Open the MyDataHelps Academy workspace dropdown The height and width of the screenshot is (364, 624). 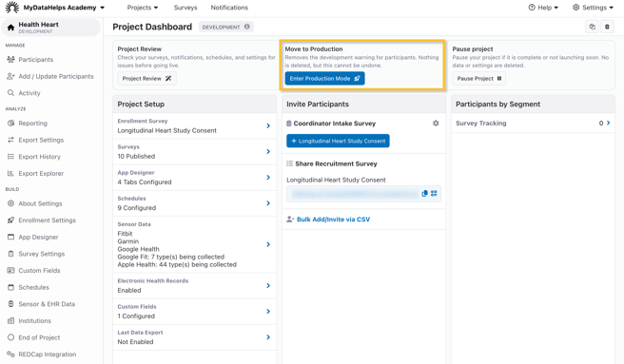coord(64,8)
